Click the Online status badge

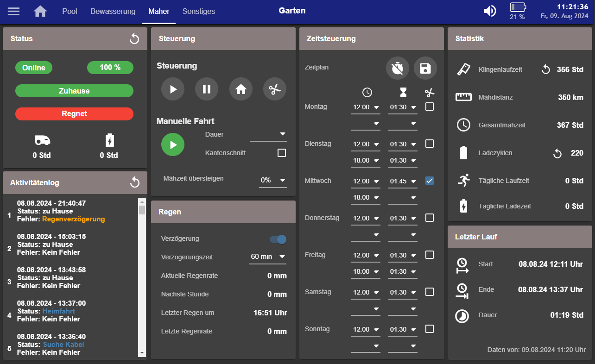[34, 68]
